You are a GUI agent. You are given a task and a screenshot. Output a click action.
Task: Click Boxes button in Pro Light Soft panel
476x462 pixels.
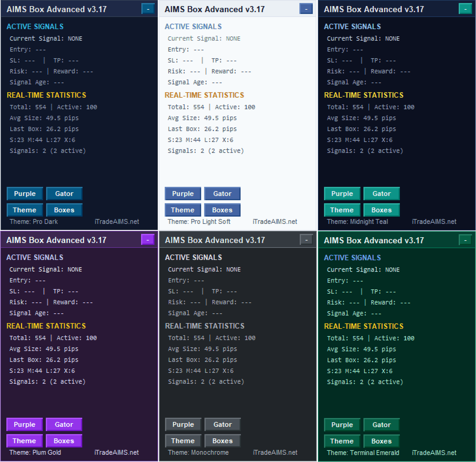click(222, 210)
